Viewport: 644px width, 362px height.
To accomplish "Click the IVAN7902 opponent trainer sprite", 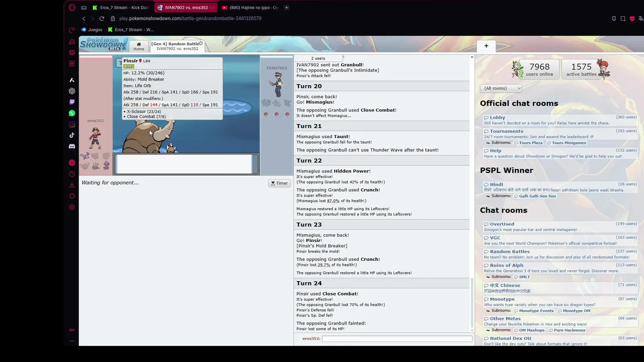I will [x=277, y=84].
